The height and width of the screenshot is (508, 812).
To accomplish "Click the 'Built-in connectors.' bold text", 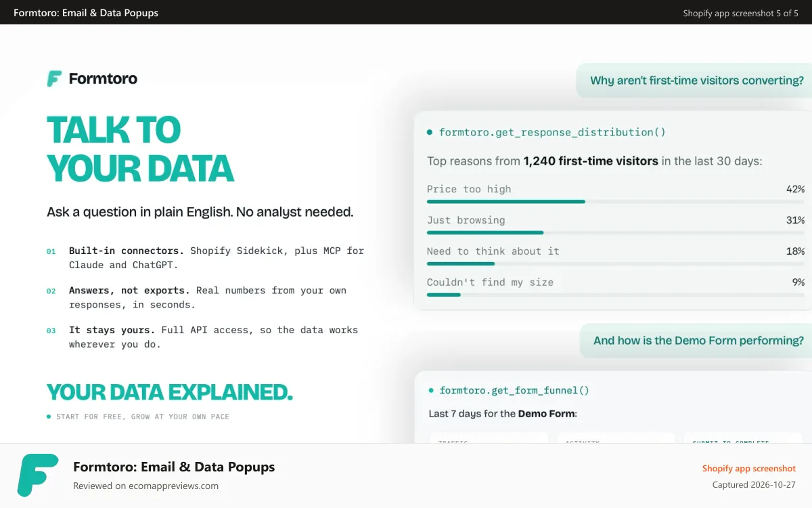I will point(127,251).
